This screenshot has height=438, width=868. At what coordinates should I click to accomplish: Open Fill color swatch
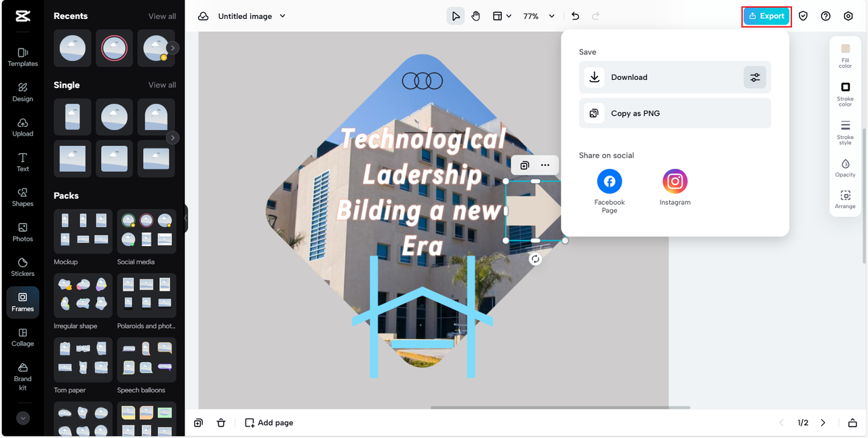(x=845, y=56)
